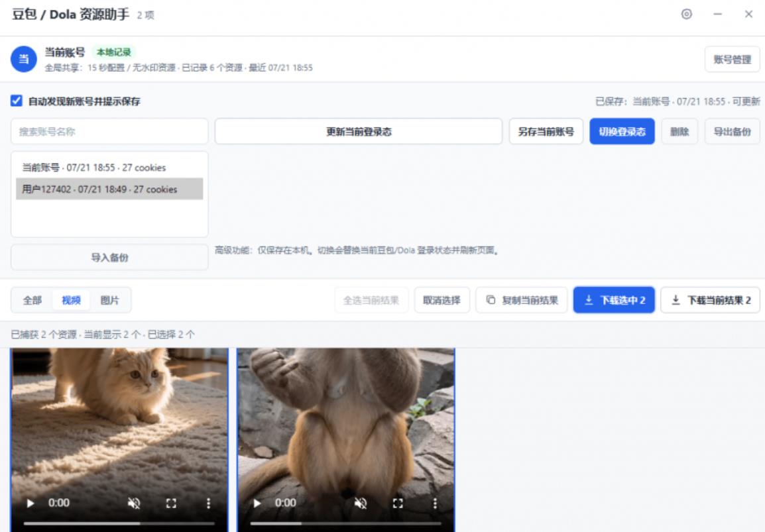
Task: Uncheck auto-discover new accounts checkbox
Action: click(x=16, y=101)
